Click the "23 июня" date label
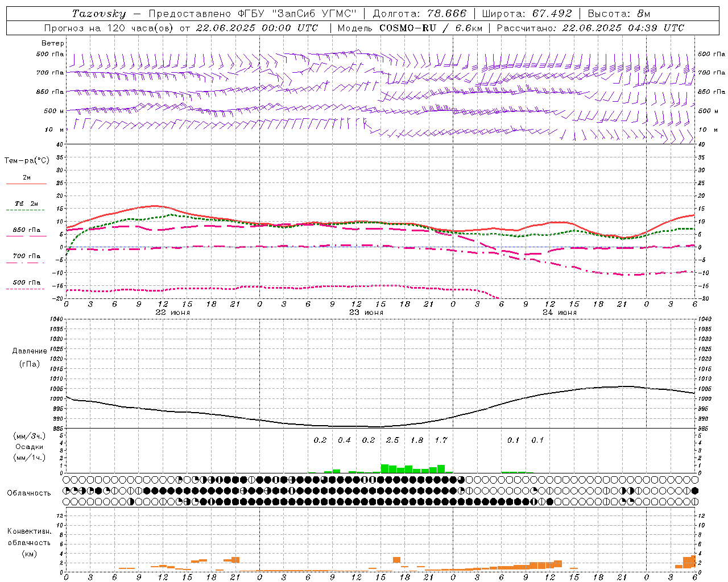728x582 pixels. click(x=366, y=313)
